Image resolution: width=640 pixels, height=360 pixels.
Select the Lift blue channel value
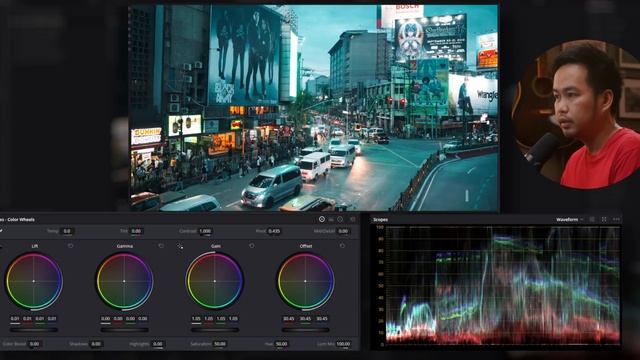point(52,319)
